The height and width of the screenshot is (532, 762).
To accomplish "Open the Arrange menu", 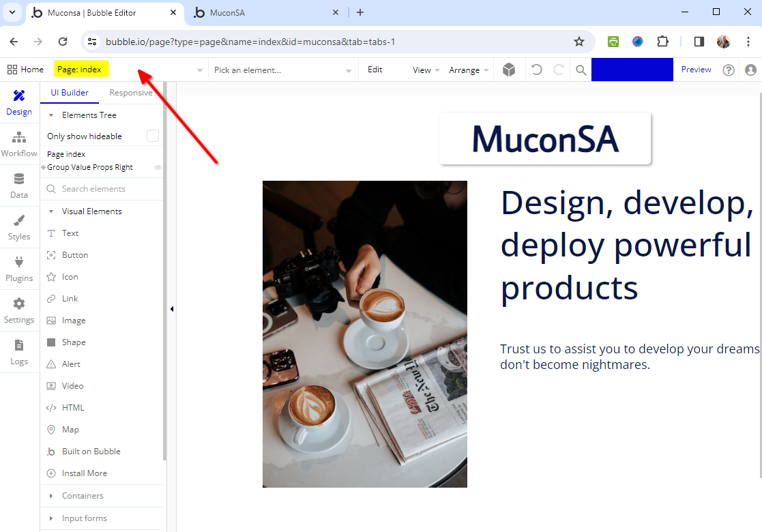I will 469,70.
